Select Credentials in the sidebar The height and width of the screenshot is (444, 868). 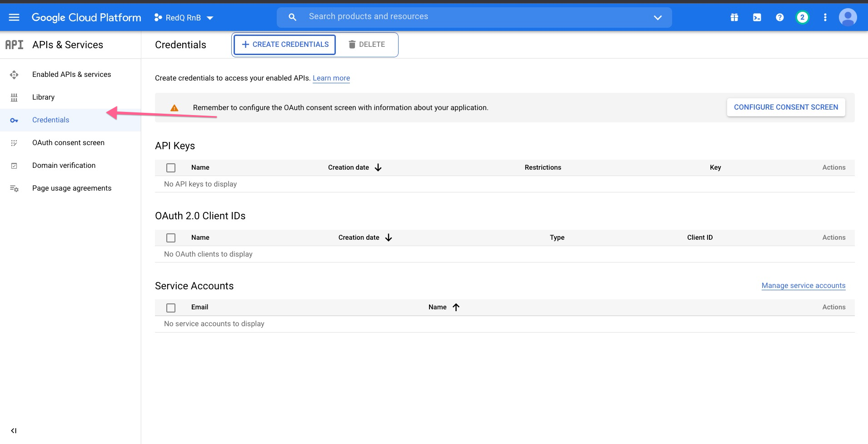(x=70, y=120)
